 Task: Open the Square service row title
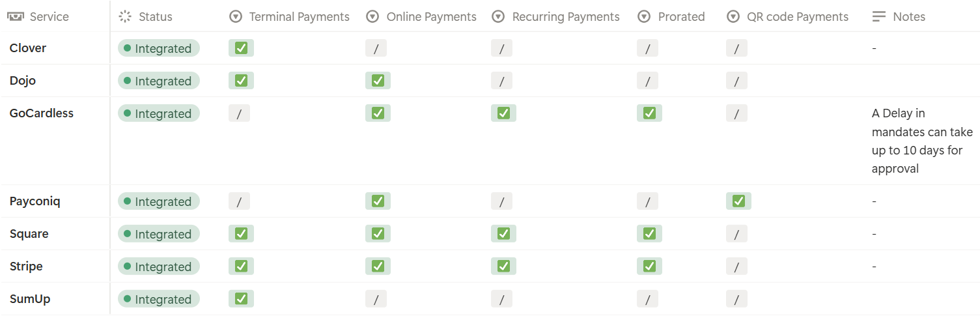coord(29,234)
